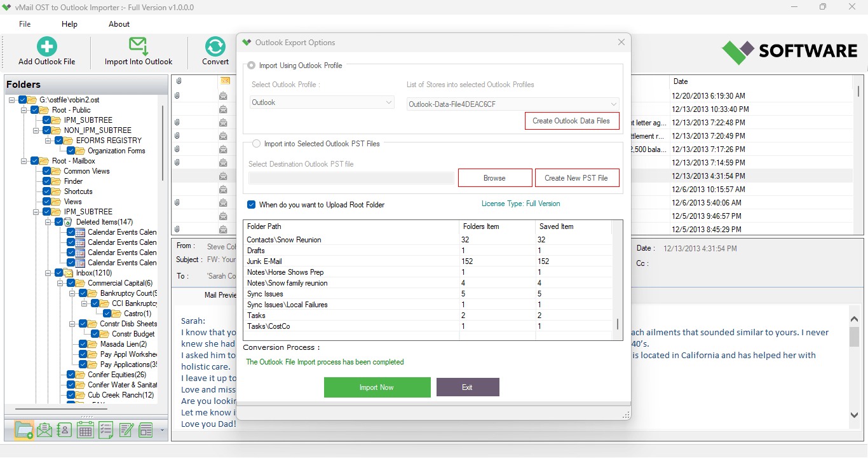Open the Help menu
The width and height of the screenshot is (868, 458).
(x=69, y=24)
